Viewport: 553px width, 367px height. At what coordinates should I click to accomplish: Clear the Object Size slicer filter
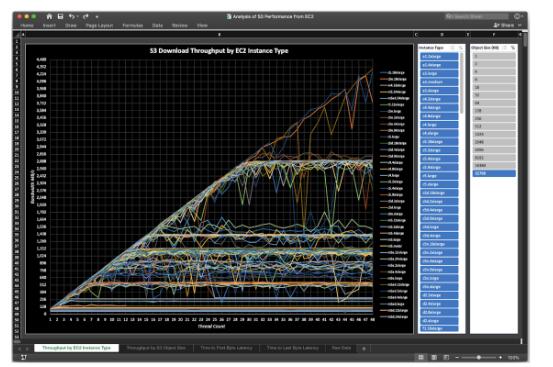click(513, 48)
